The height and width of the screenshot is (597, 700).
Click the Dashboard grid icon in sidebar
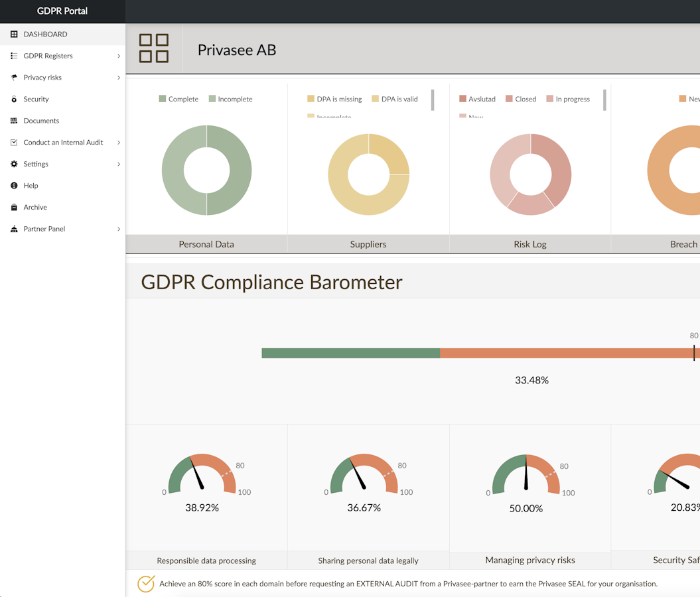(14, 34)
